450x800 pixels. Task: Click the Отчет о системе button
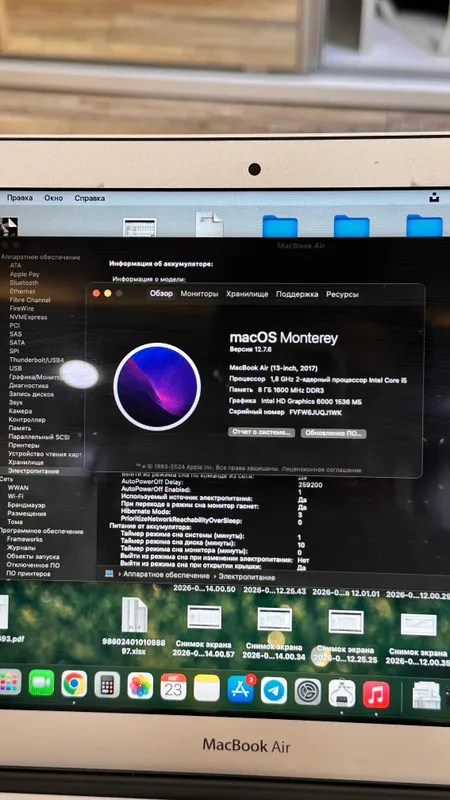(x=261, y=432)
